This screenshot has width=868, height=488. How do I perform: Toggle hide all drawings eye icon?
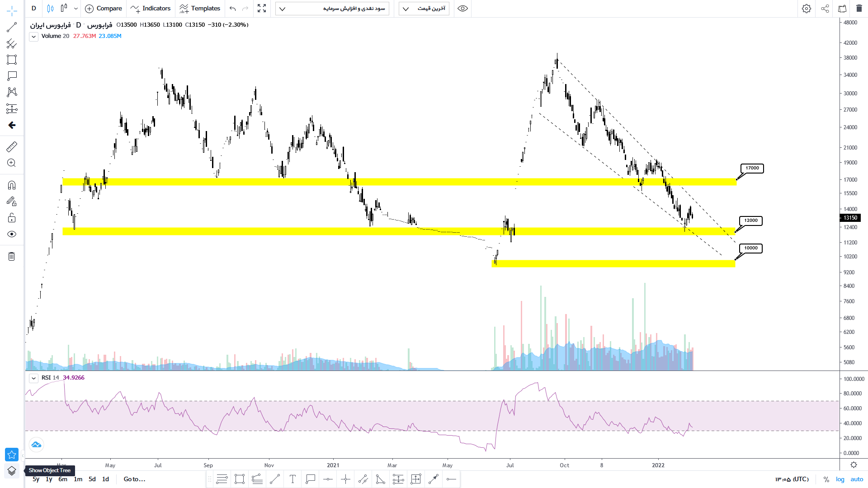click(12, 234)
